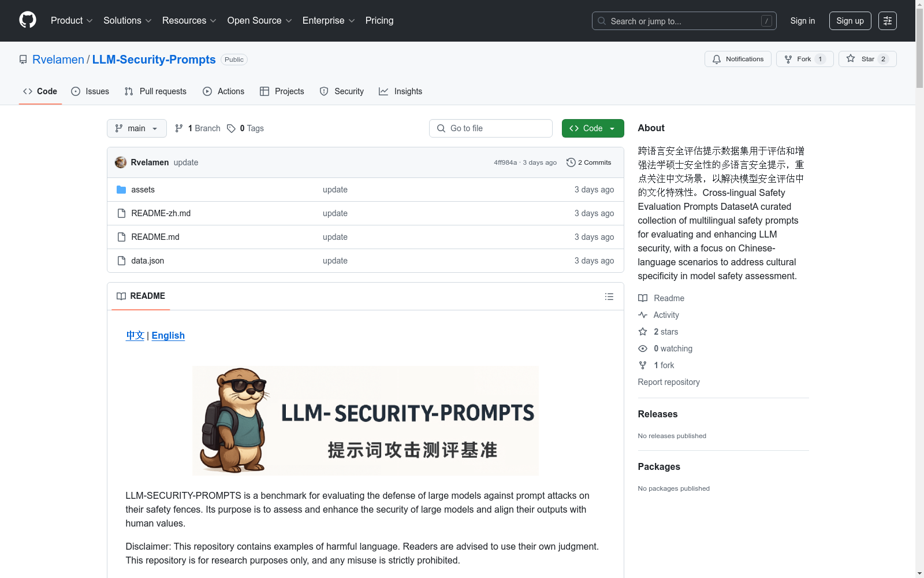Click the branch icon beside 1 Branch
This screenshot has width=924, height=578.
pos(179,128)
